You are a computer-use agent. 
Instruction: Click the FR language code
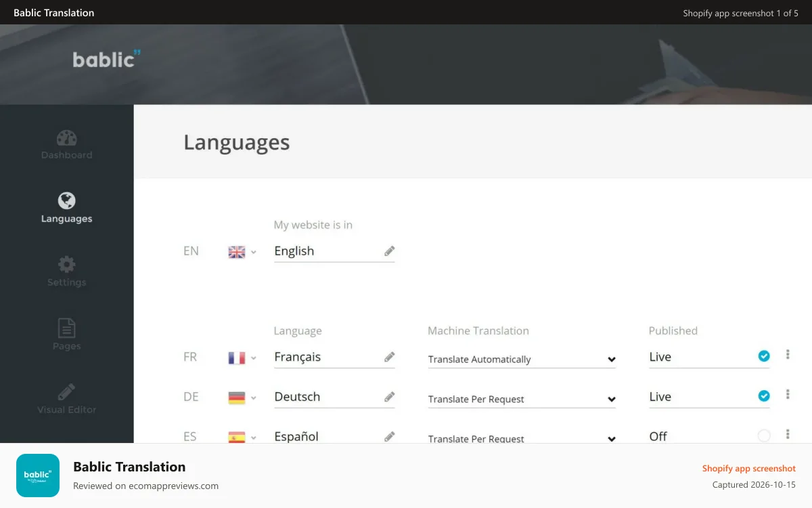[190, 357]
